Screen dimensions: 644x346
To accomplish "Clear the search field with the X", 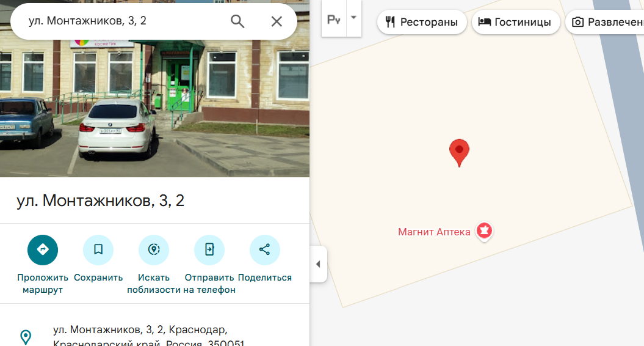I will (x=277, y=21).
